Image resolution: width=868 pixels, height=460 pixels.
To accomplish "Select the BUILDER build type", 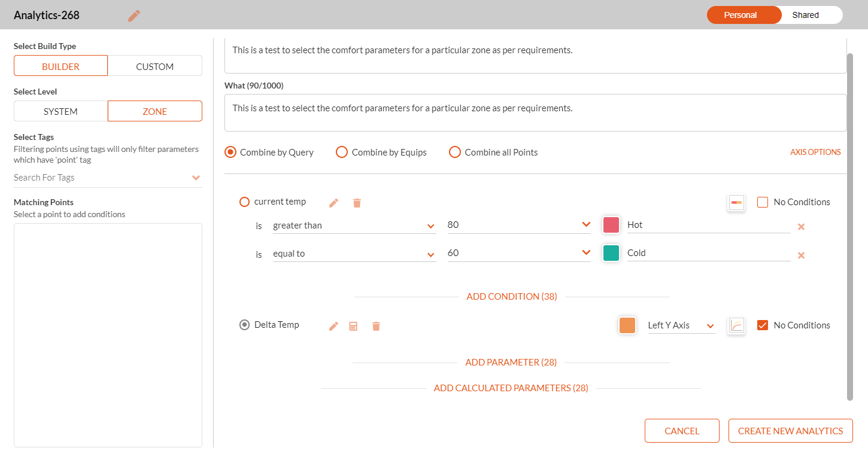I will pos(60,66).
